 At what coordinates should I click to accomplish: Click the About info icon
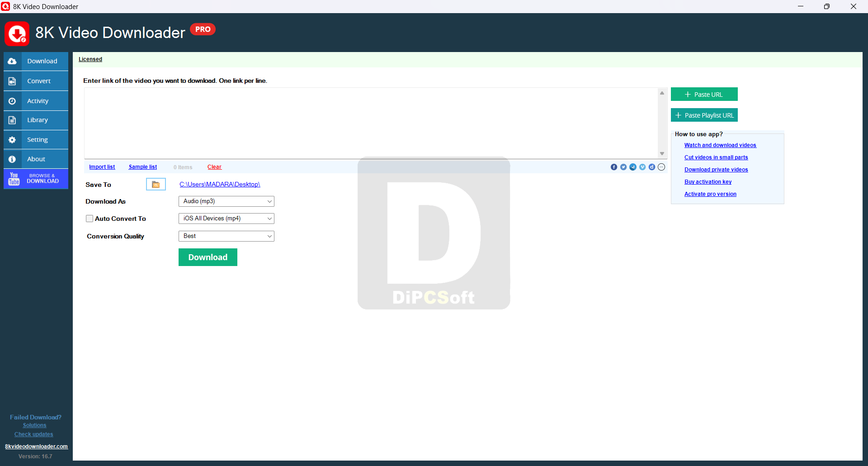click(12, 159)
